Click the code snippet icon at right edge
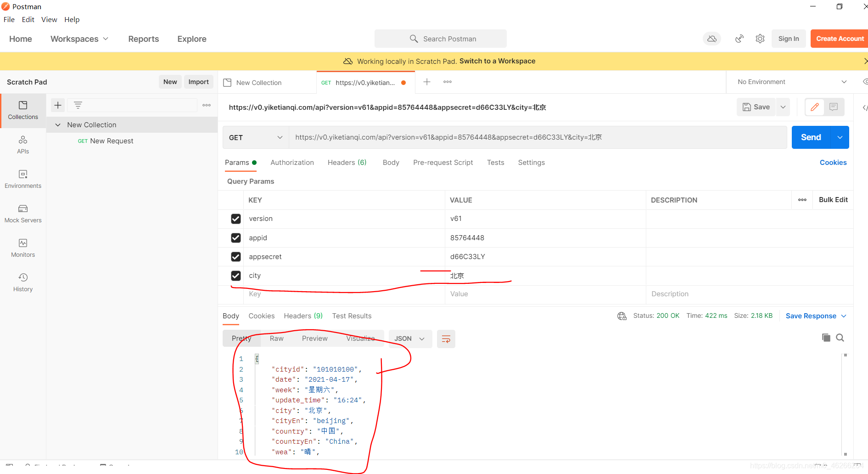Screen dimensions: 868x474 click(x=864, y=107)
